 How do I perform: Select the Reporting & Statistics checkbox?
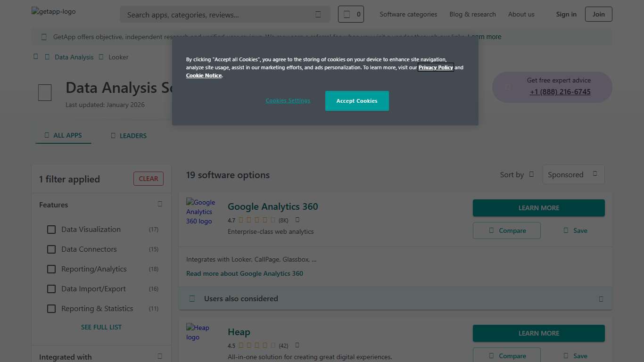click(51, 308)
